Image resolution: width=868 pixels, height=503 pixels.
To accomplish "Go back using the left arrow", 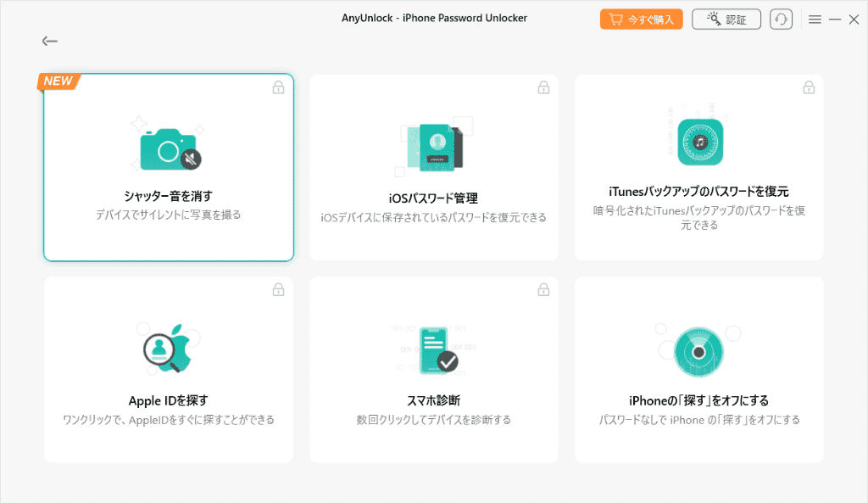I will (50, 41).
